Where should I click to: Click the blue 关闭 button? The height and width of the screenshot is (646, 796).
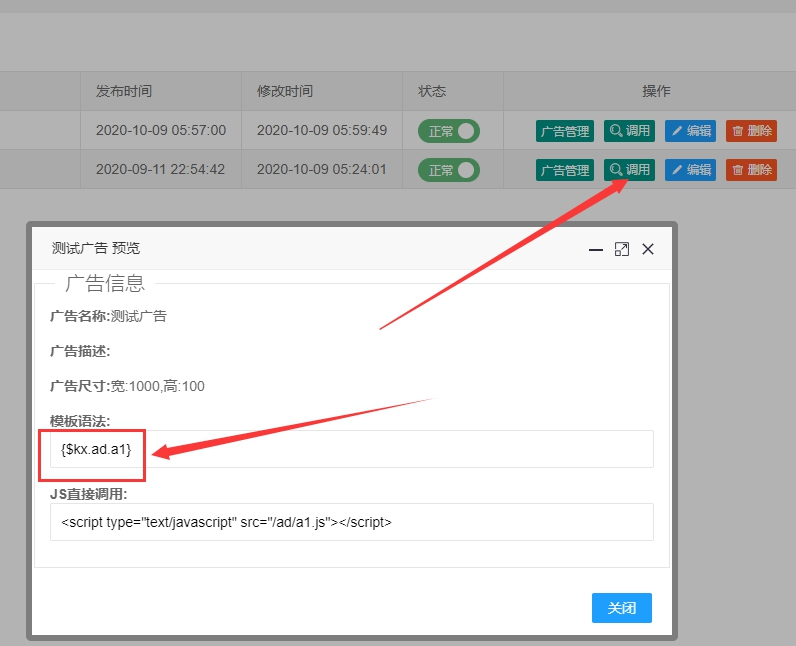622,607
